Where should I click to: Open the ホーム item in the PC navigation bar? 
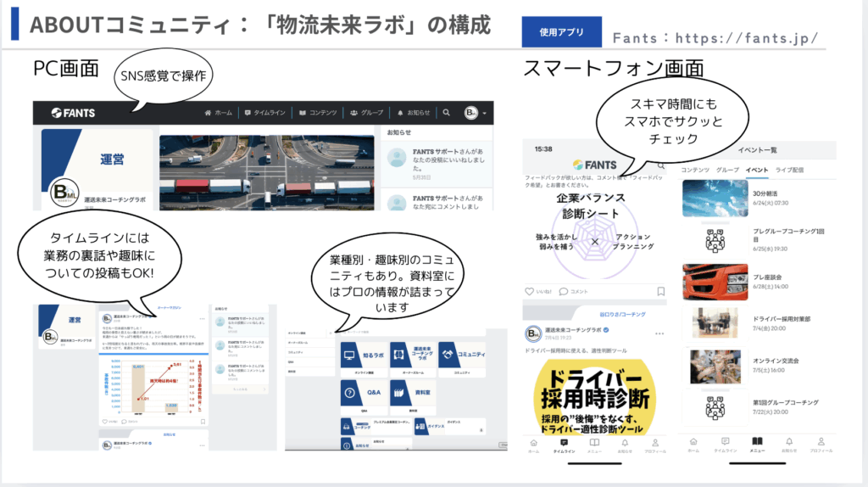[x=218, y=113]
